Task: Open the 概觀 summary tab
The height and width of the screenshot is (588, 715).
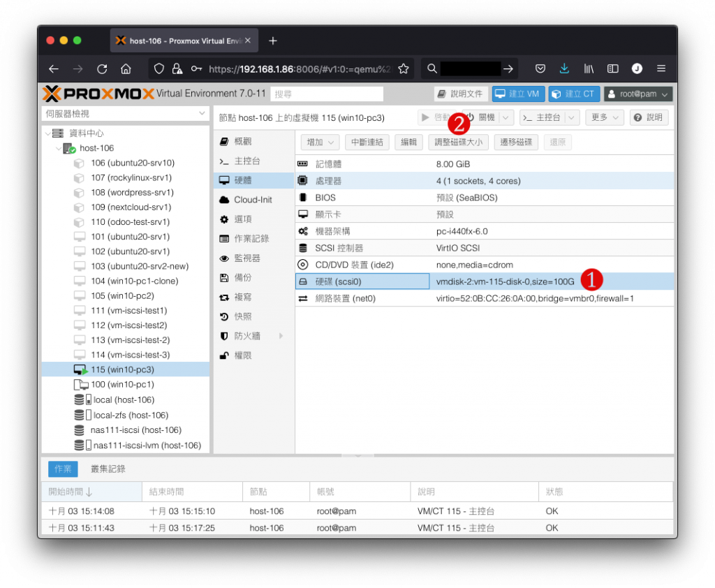Action: pos(254,141)
